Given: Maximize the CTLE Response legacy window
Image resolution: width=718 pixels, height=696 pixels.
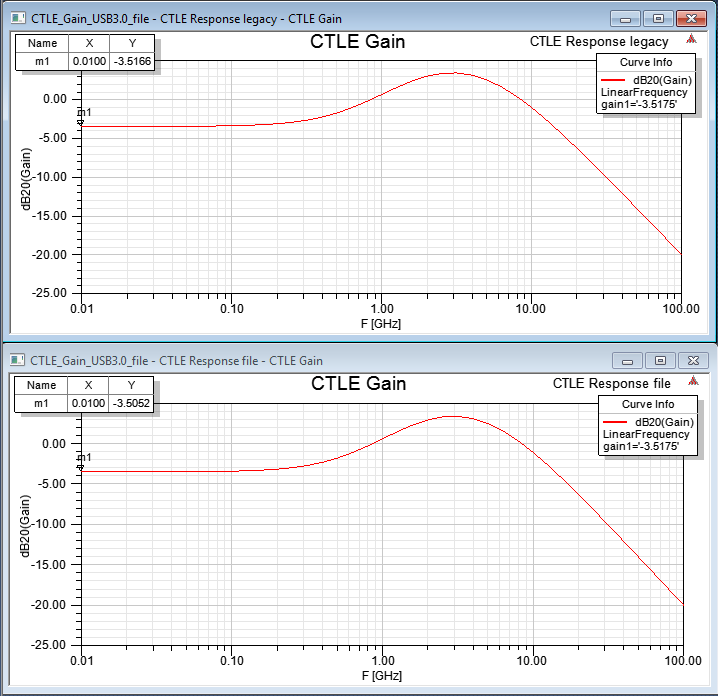Looking at the screenshot, I should (x=658, y=19).
